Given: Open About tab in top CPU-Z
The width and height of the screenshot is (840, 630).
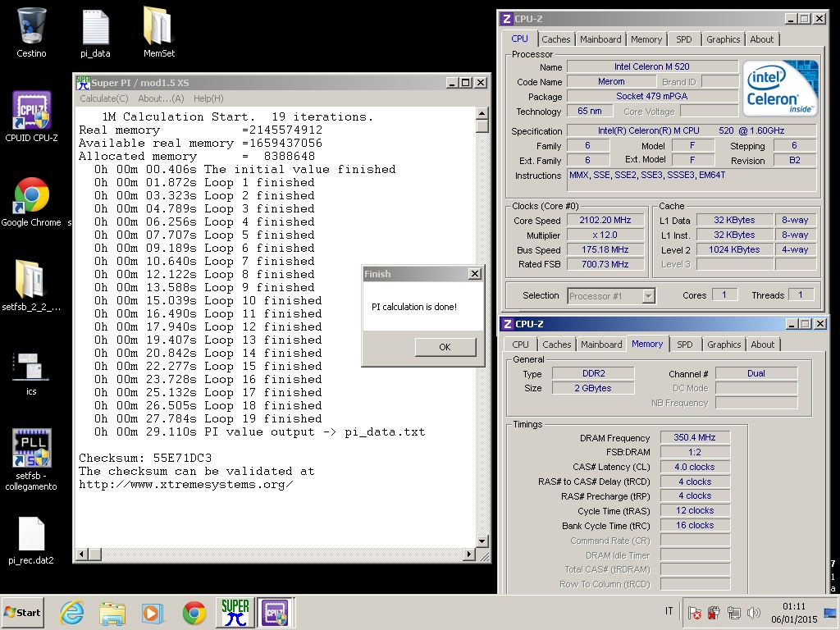Looking at the screenshot, I should [762, 39].
